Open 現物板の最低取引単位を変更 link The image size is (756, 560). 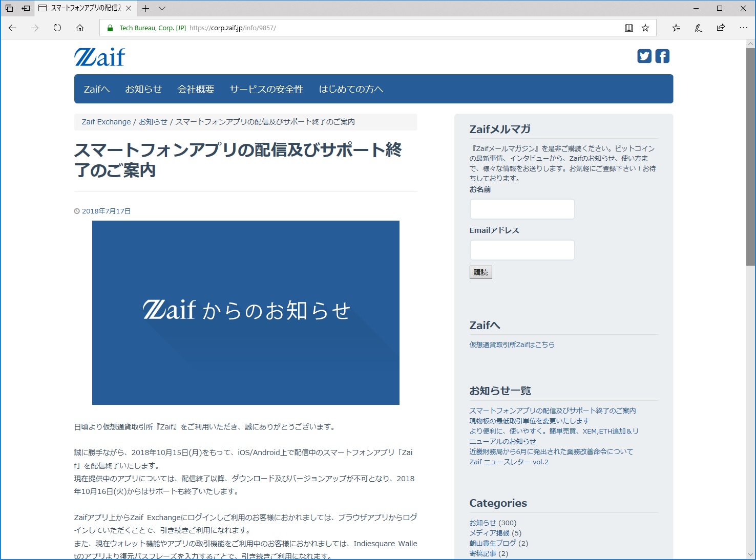pos(530,421)
